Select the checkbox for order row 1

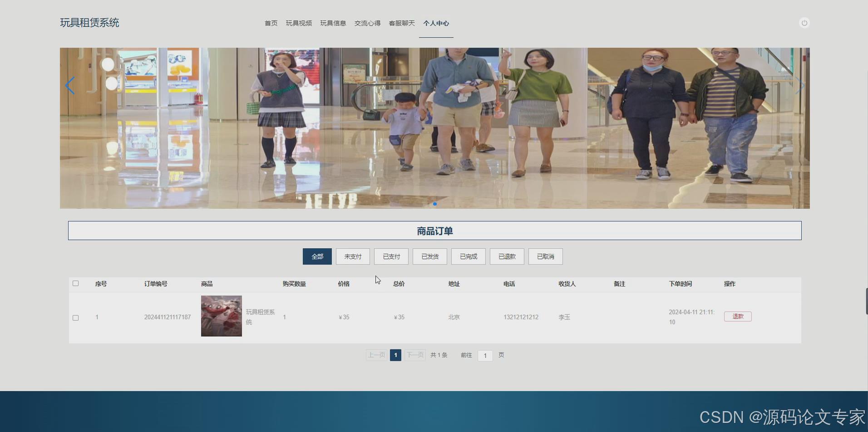(76, 317)
